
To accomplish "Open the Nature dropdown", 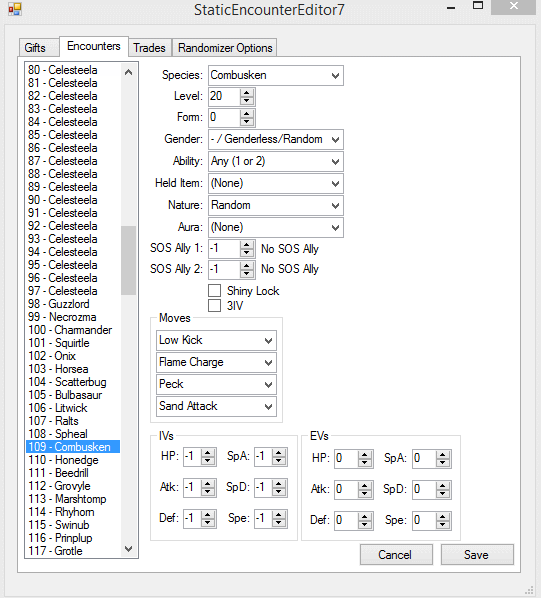I will 276,206.
